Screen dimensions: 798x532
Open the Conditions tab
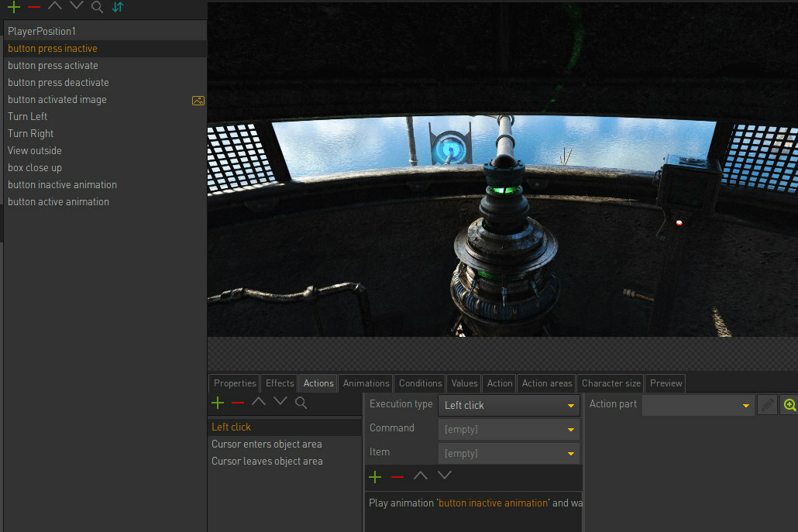pyautogui.click(x=420, y=383)
